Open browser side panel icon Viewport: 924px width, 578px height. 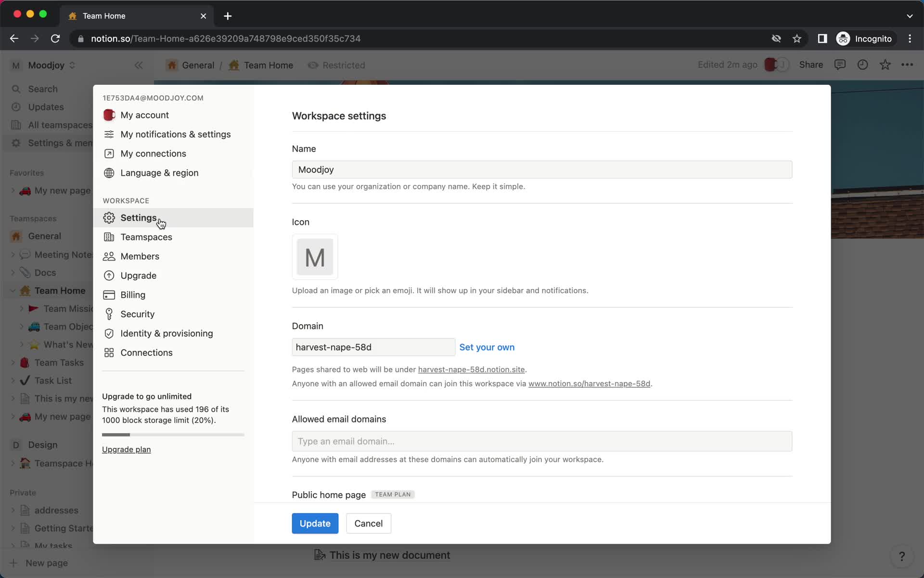(822, 39)
